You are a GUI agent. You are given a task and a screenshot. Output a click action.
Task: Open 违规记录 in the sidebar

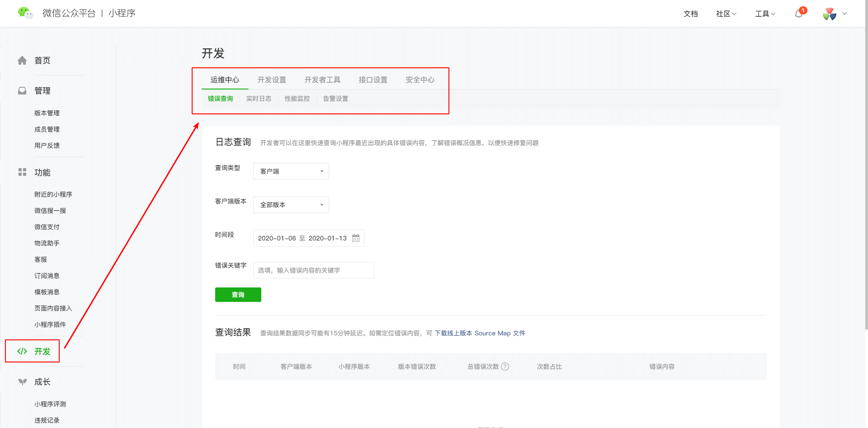click(47, 420)
